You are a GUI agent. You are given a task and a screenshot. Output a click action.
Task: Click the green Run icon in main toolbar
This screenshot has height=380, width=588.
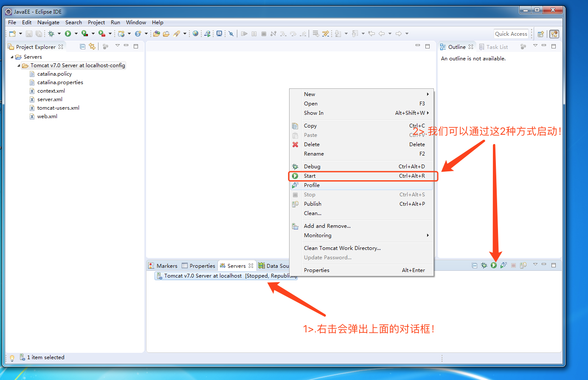click(68, 34)
